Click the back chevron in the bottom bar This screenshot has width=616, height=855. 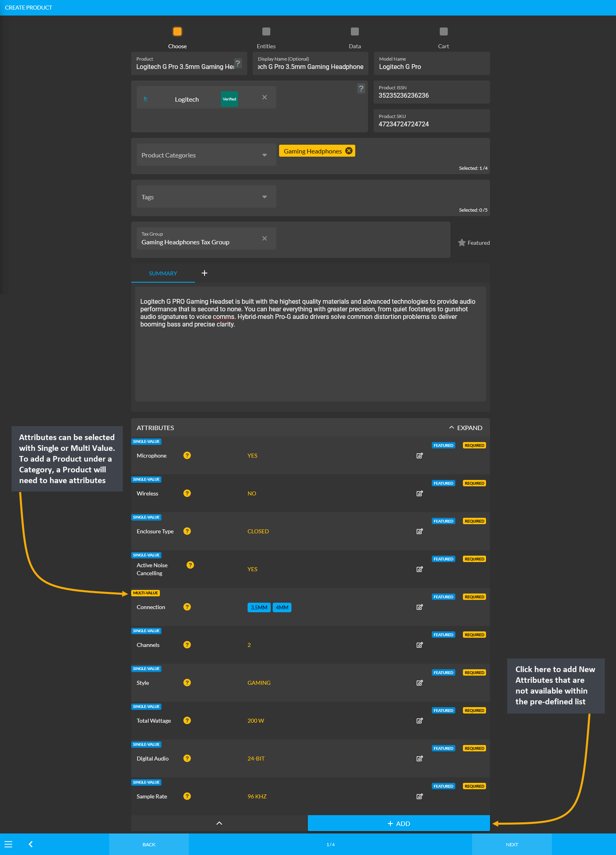pyautogui.click(x=31, y=844)
